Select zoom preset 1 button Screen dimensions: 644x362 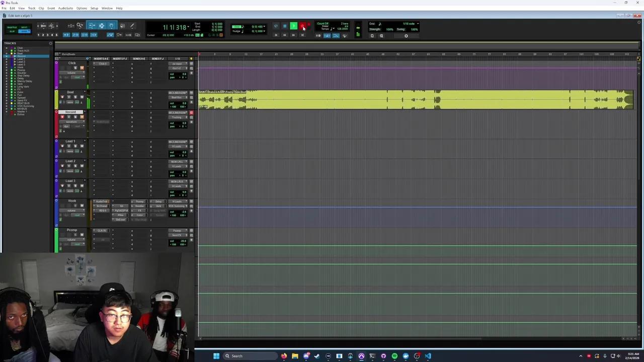[x=39, y=35]
